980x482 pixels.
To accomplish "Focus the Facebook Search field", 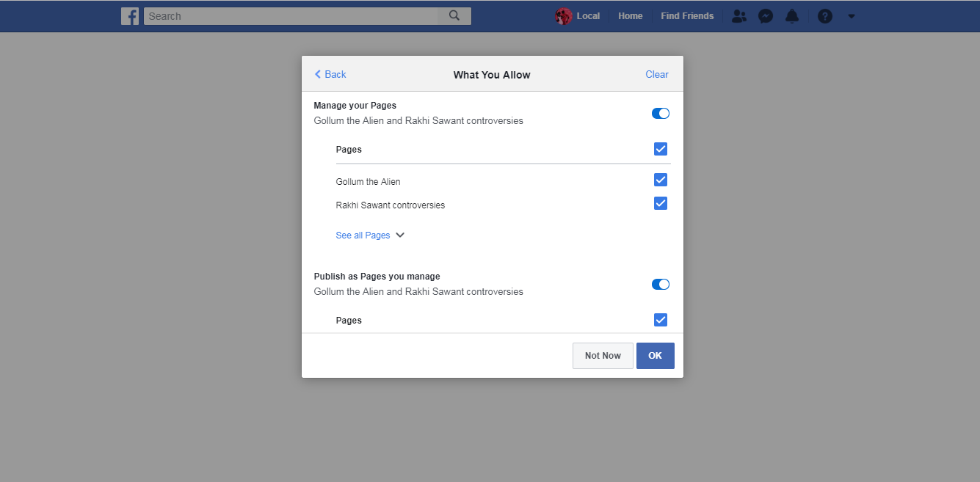I will tap(291, 16).
